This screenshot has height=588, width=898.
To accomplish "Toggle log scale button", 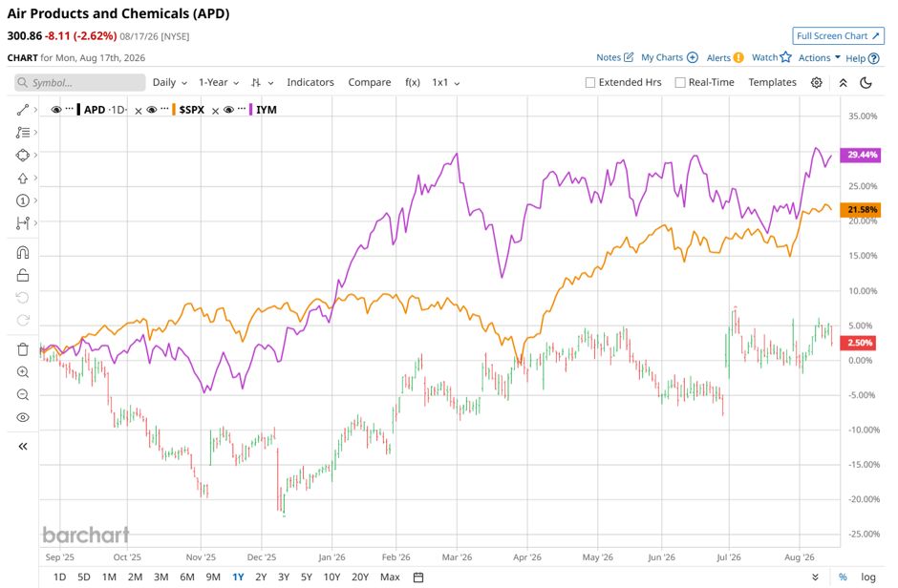I will [x=868, y=577].
